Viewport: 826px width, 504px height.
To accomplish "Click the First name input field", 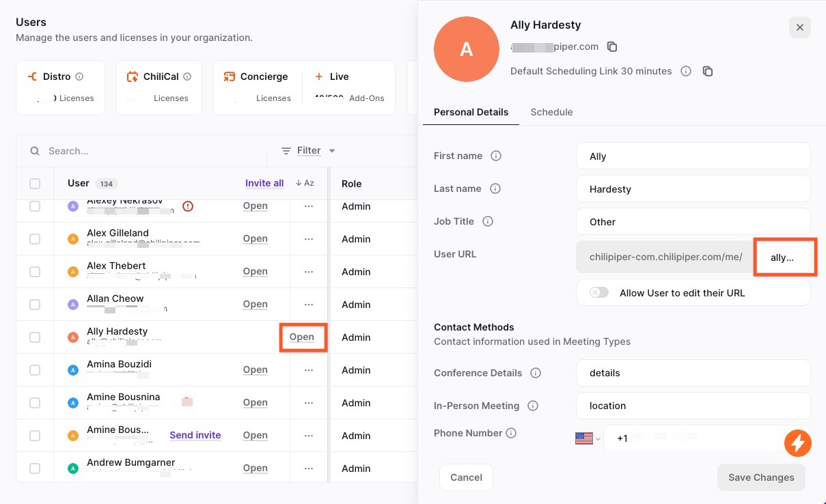I will (x=693, y=156).
